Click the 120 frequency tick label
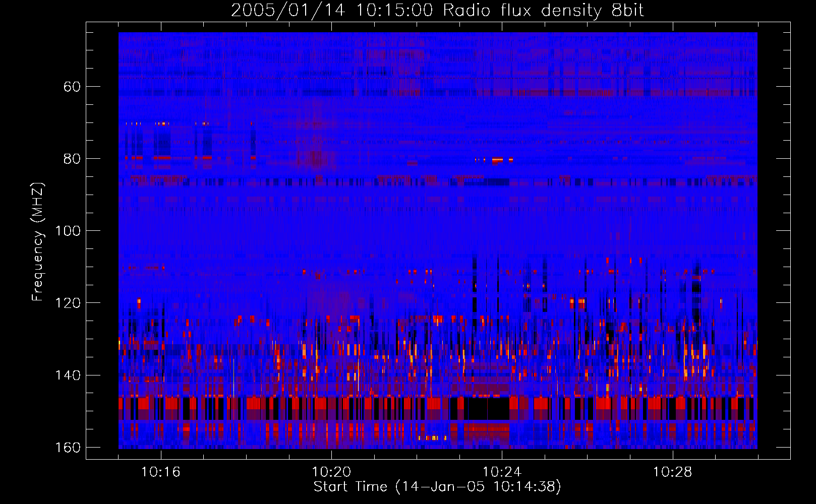Screen dimensions: 816x504 (68, 303)
